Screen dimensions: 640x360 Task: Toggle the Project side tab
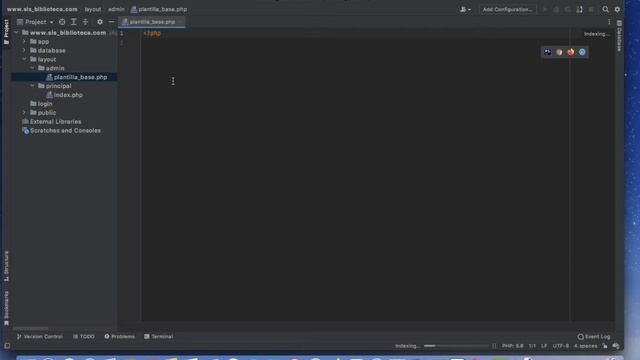coord(6,31)
